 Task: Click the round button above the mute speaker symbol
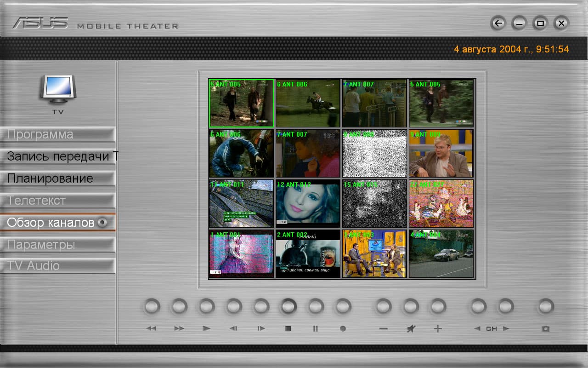pyautogui.click(x=411, y=306)
